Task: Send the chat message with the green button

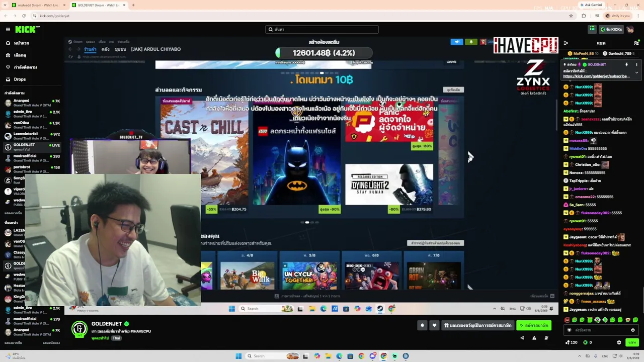Action: [x=632, y=342]
